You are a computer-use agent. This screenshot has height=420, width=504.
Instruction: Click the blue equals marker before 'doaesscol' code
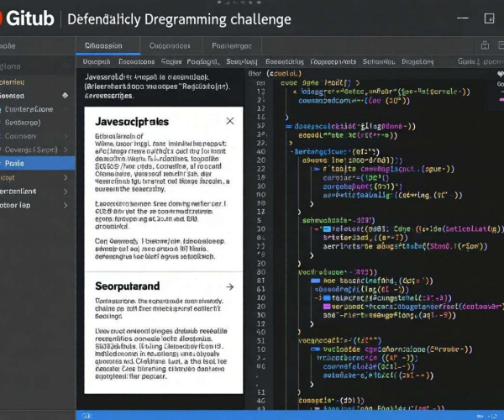tap(289, 126)
